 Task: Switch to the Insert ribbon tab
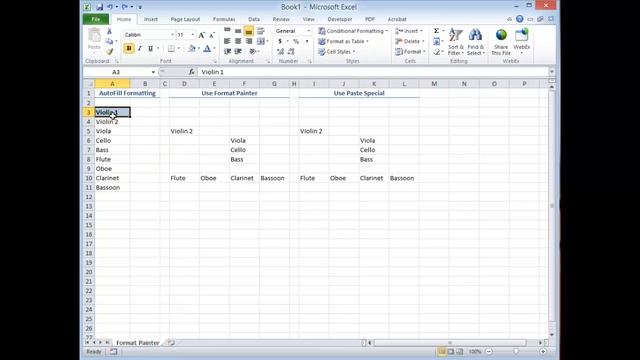point(151,19)
